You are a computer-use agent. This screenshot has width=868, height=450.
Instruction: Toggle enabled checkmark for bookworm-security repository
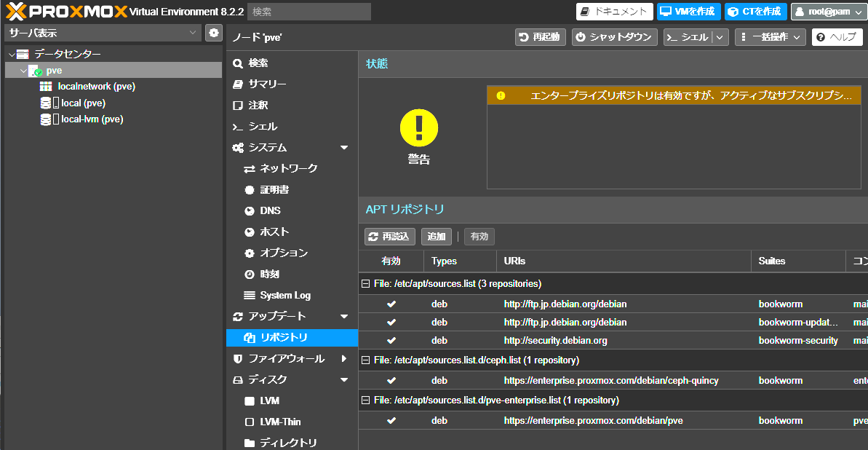click(x=391, y=341)
